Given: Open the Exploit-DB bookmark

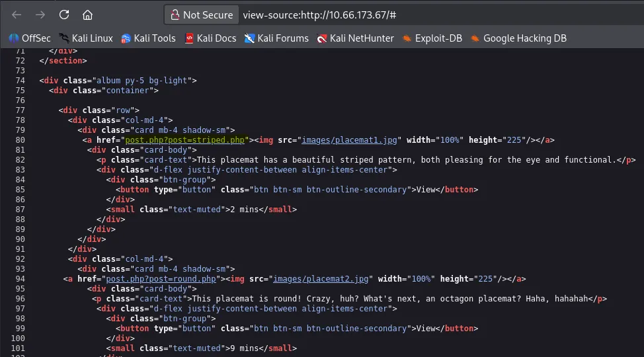Looking at the screenshot, I should (432, 38).
